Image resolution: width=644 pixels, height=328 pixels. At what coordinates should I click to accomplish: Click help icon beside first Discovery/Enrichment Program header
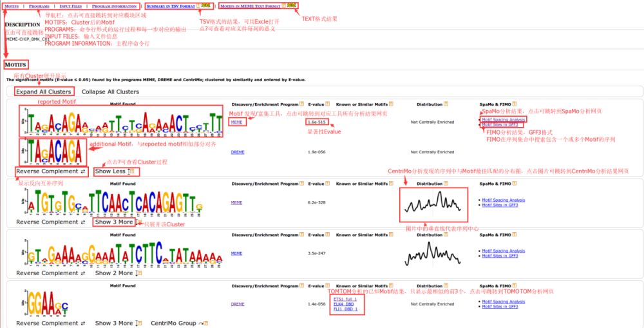click(x=303, y=104)
